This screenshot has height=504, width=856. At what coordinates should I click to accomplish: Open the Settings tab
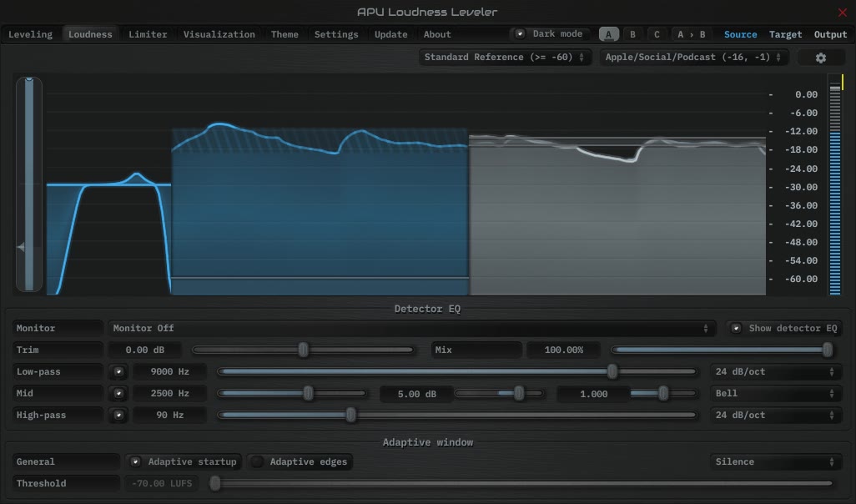click(x=336, y=34)
